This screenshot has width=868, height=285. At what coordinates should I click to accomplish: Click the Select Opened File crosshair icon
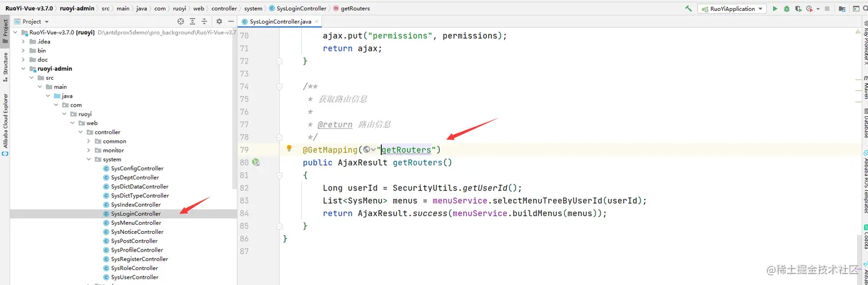[180, 21]
